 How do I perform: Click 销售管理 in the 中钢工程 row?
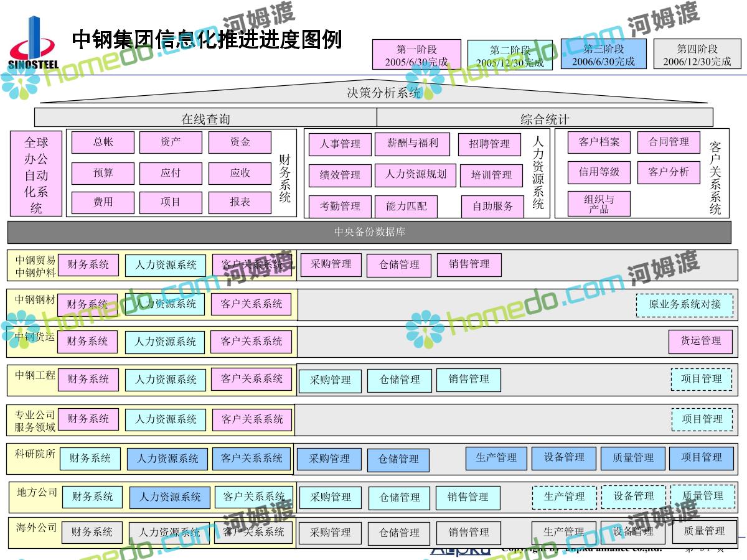pyautogui.click(x=469, y=380)
